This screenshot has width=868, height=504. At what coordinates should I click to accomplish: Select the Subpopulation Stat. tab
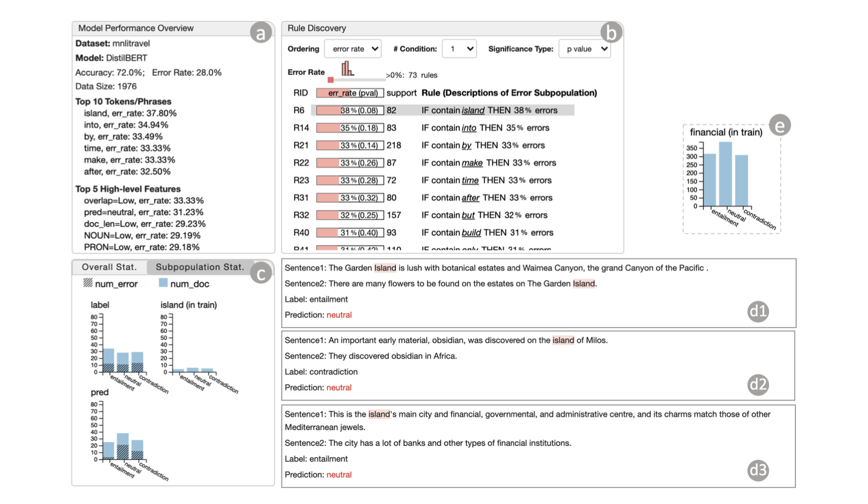[x=200, y=267]
